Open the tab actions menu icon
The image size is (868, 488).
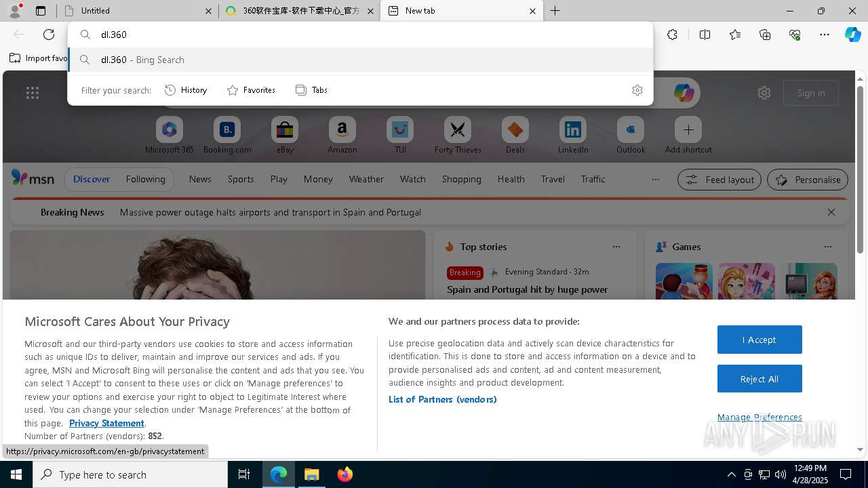click(41, 11)
